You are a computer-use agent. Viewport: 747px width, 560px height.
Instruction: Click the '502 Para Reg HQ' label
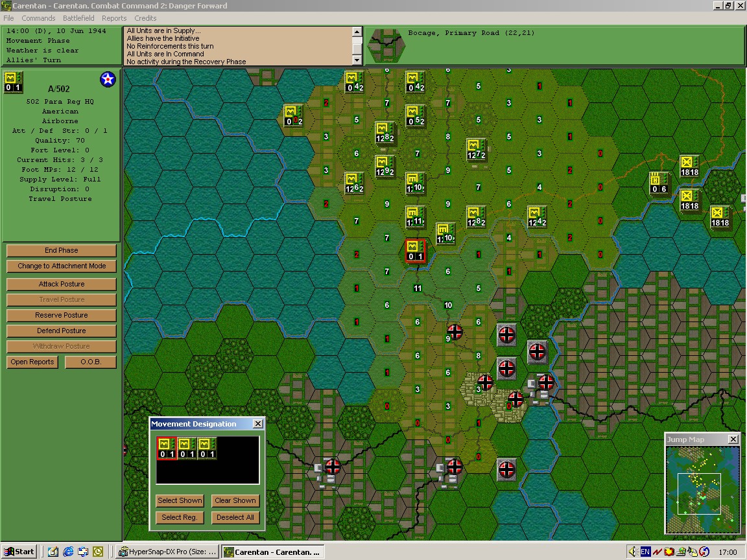[x=60, y=101]
